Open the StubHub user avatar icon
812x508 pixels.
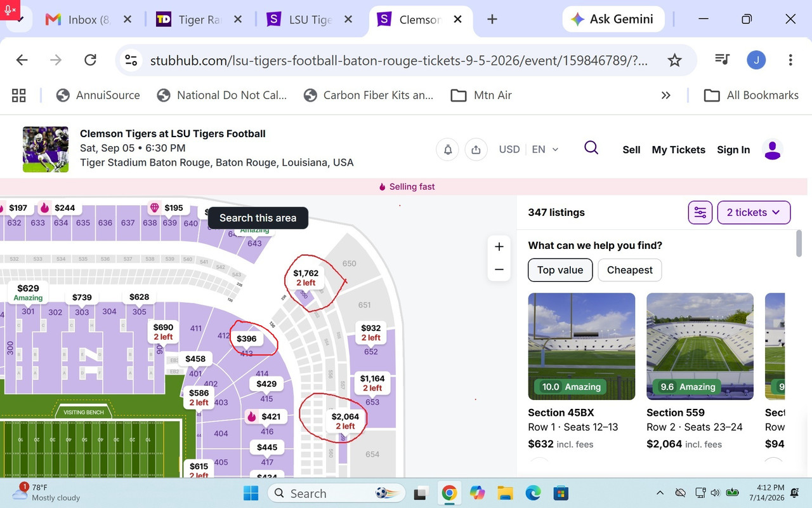(773, 150)
